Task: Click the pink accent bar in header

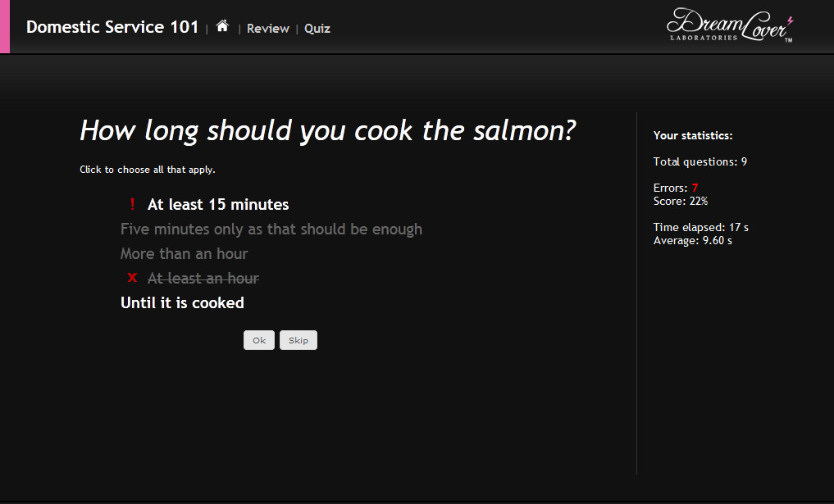Action: pos(5,26)
